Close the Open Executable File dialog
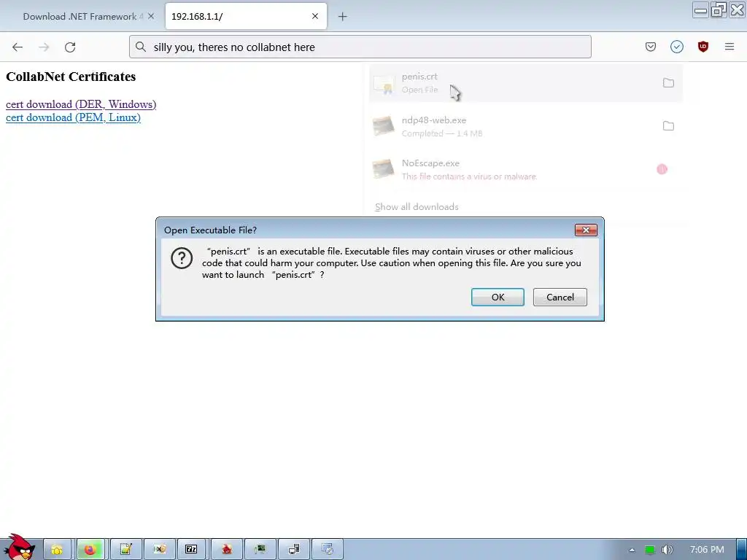This screenshot has width=747, height=560. pyautogui.click(x=586, y=230)
